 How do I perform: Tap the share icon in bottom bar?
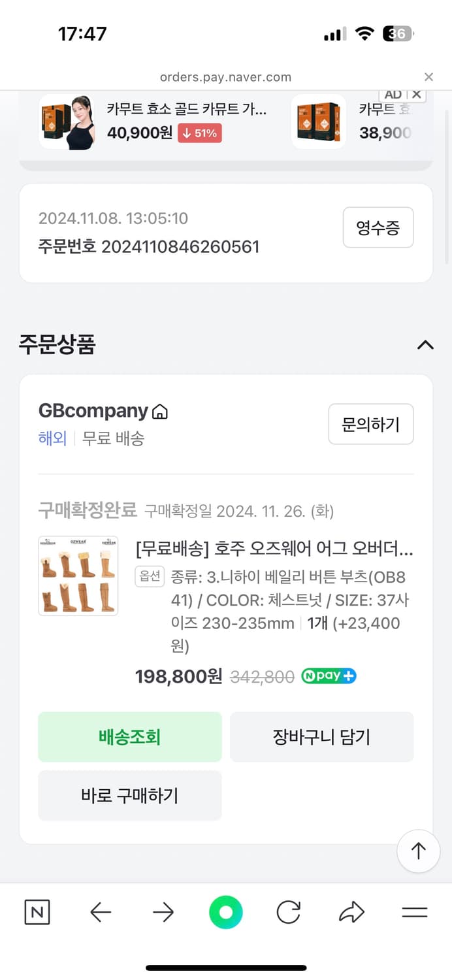pos(351,913)
